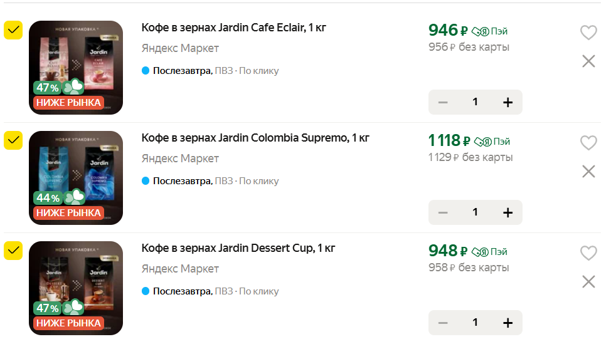Open the Jardin Colombia Supremo product title link
616x364 pixels.
(255, 138)
